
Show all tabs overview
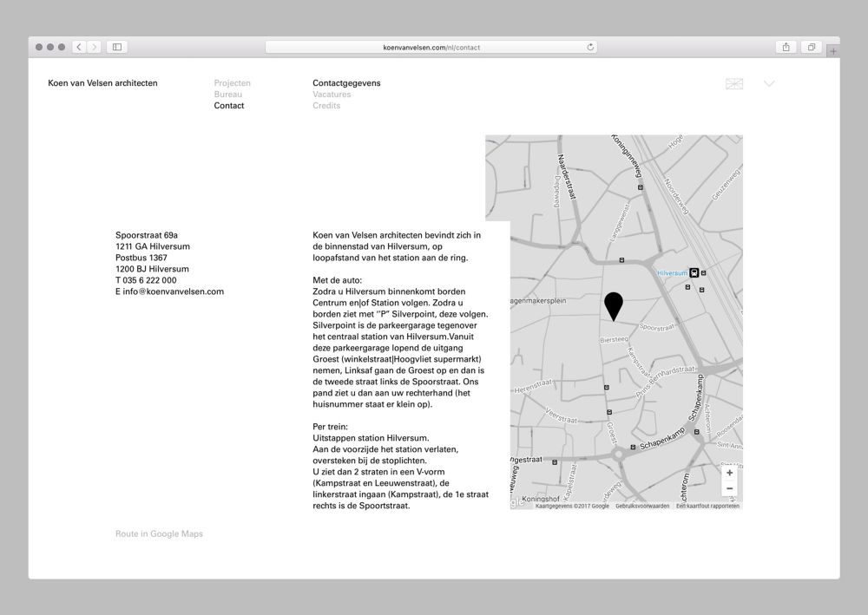click(x=812, y=47)
